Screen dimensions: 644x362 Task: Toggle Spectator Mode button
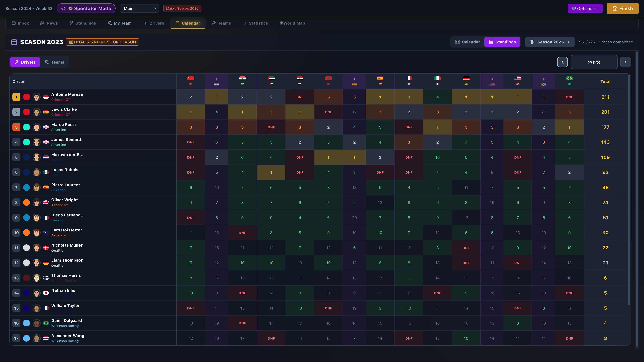pos(86,9)
